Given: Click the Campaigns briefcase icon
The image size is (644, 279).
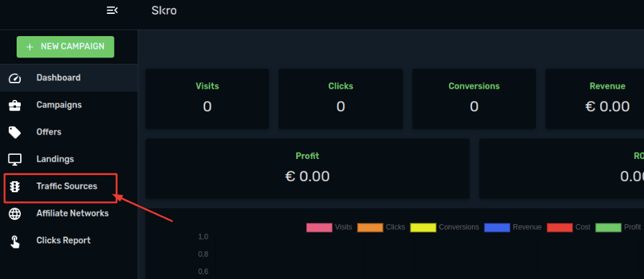Looking at the screenshot, I should click(15, 105).
